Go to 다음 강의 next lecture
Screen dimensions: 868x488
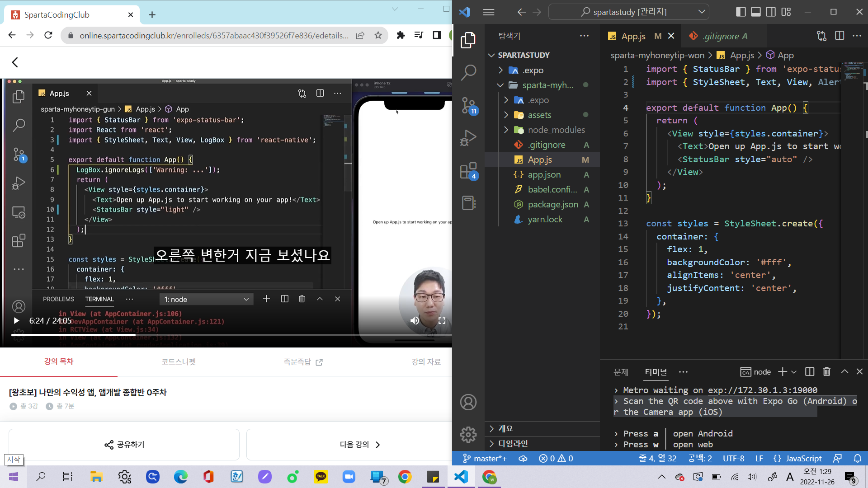pyautogui.click(x=359, y=445)
